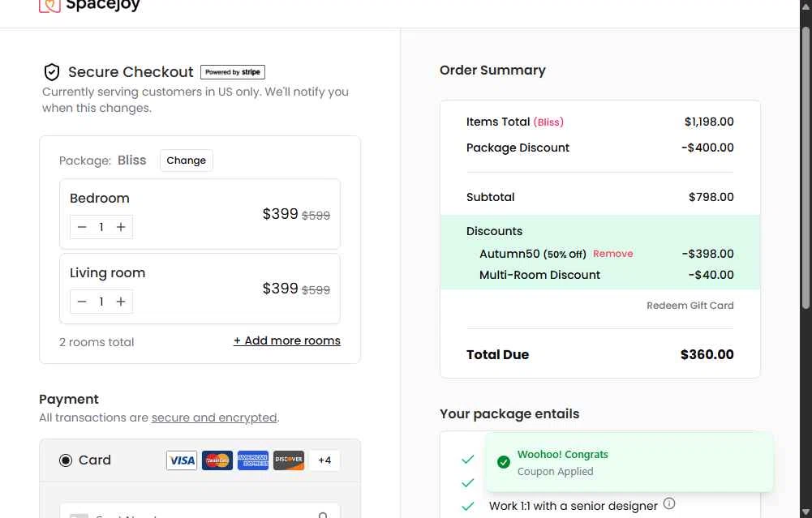Click the pink (Bliss) label in Items Total
812x518 pixels.
[548, 122]
